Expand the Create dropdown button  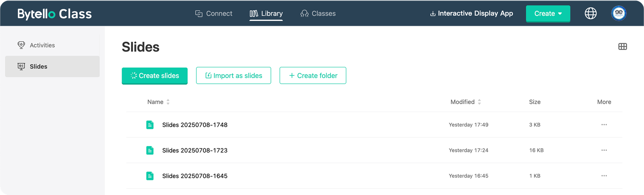(x=548, y=14)
